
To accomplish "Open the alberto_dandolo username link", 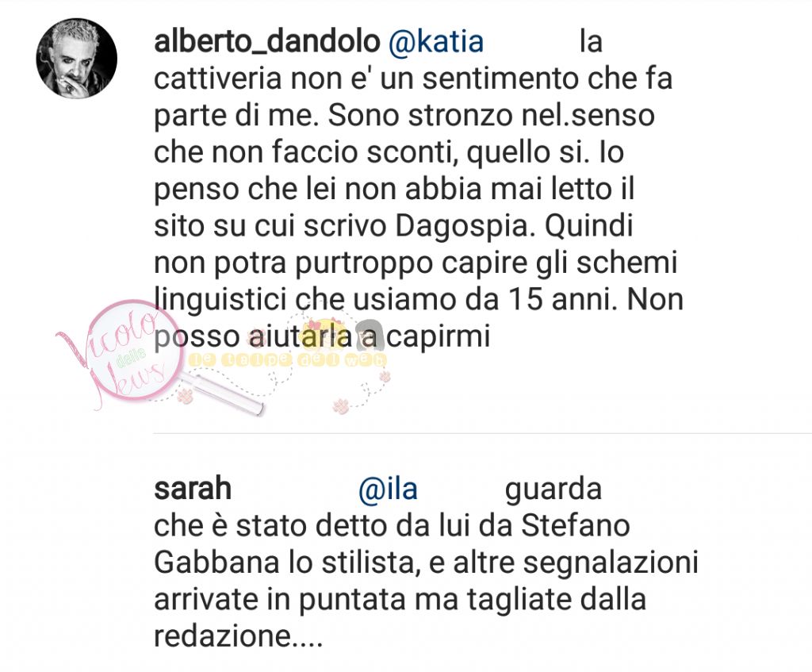I will click(266, 41).
